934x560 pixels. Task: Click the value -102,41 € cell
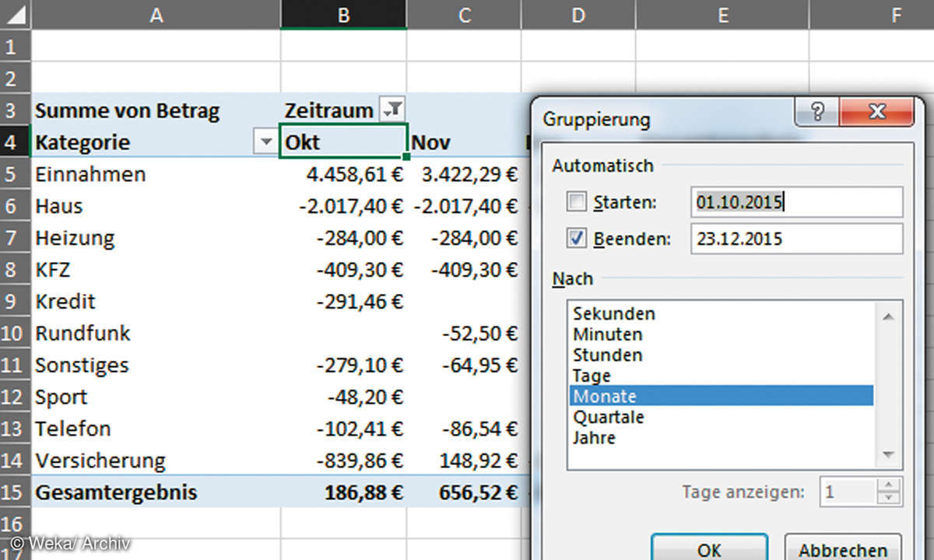tap(343, 429)
